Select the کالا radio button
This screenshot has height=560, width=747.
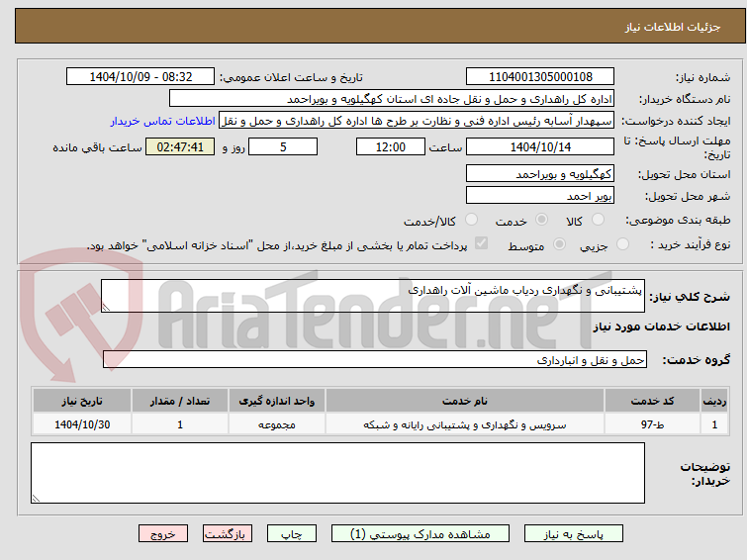coord(598,220)
